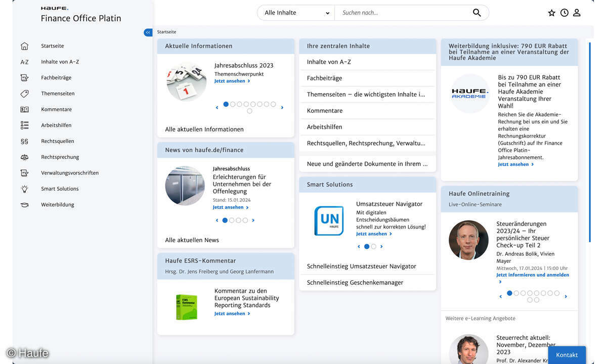
Task: Click Jetzt ansehen under Jahresabschluss 2023
Action: pyautogui.click(x=232, y=81)
